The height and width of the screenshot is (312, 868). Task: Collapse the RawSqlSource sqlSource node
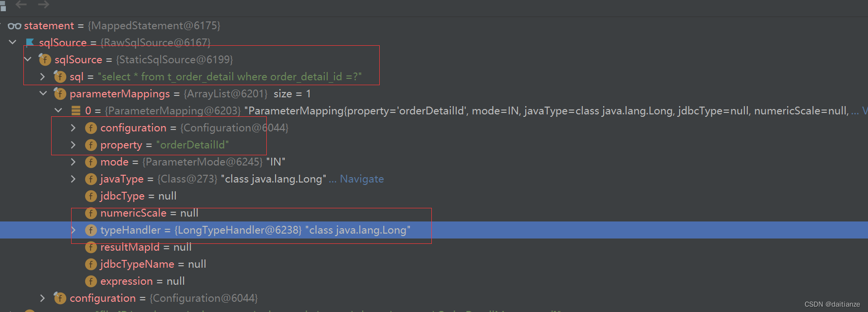pos(13,42)
